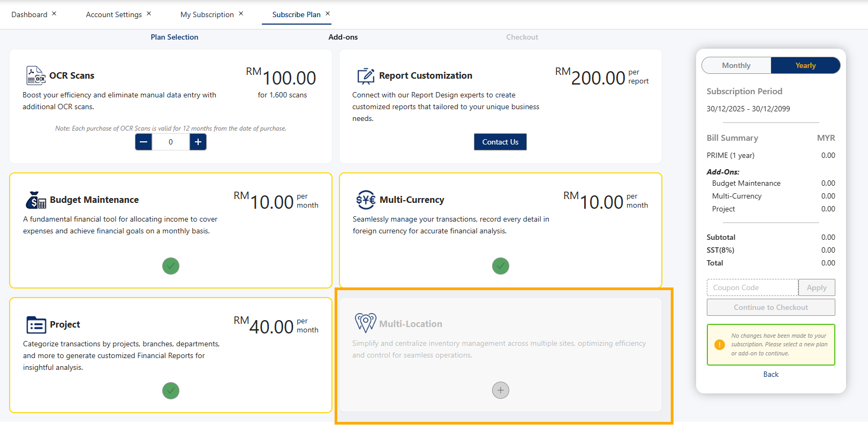Image resolution: width=868 pixels, height=425 pixels.
Task: Focus the Coupon Code field
Action: point(752,287)
